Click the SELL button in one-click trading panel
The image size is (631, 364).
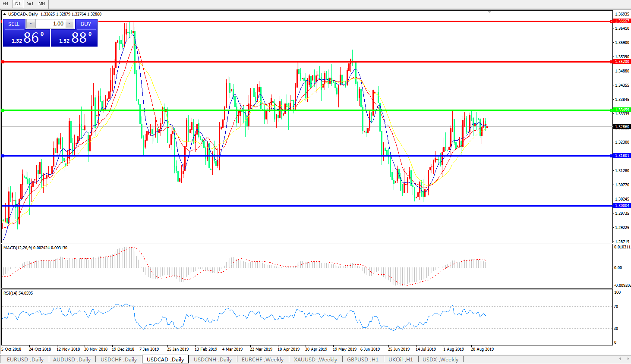point(14,24)
